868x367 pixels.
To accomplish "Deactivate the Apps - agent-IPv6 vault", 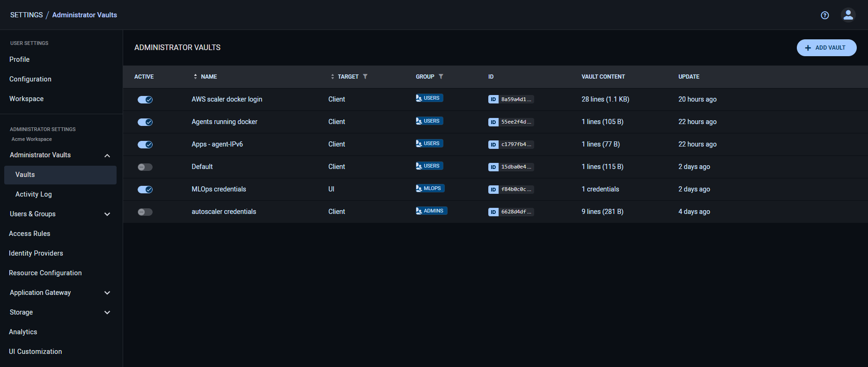I will click(145, 145).
